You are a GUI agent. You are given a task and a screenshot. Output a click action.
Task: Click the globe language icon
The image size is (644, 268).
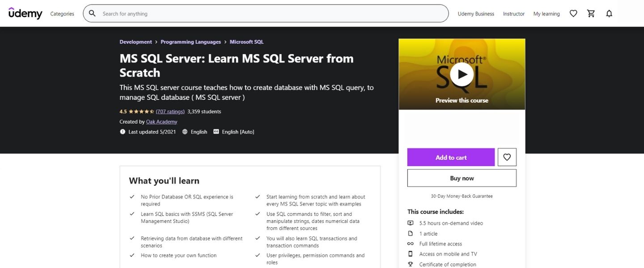pos(185,132)
